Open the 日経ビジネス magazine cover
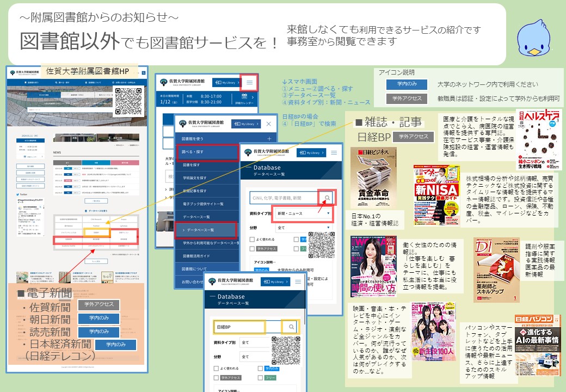The image size is (566, 392). tap(373, 177)
